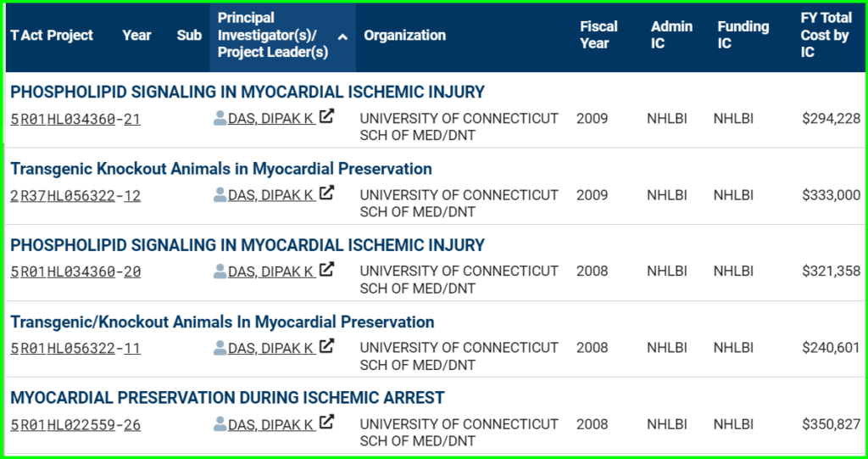Viewport: 868px width, 459px height.
Task: Open project number 5R01HL034360-21
Action: tap(75, 119)
